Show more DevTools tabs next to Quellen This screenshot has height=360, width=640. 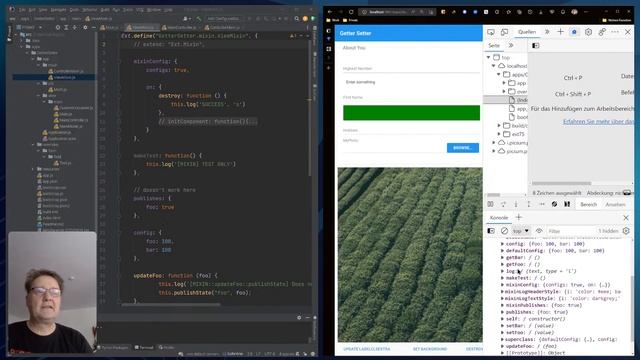[547, 32]
